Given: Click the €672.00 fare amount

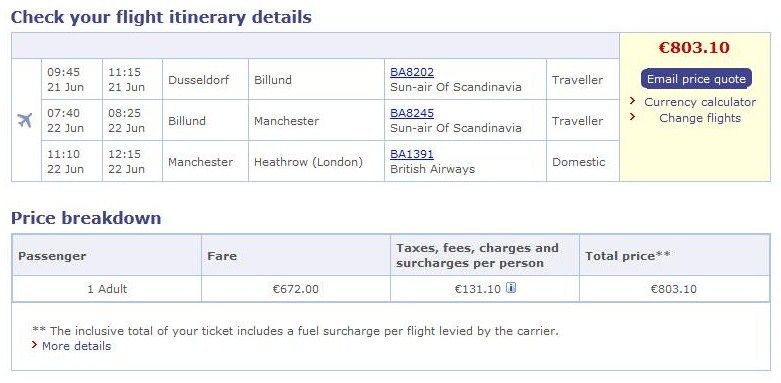Looking at the screenshot, I should click(x=295, y=289).
